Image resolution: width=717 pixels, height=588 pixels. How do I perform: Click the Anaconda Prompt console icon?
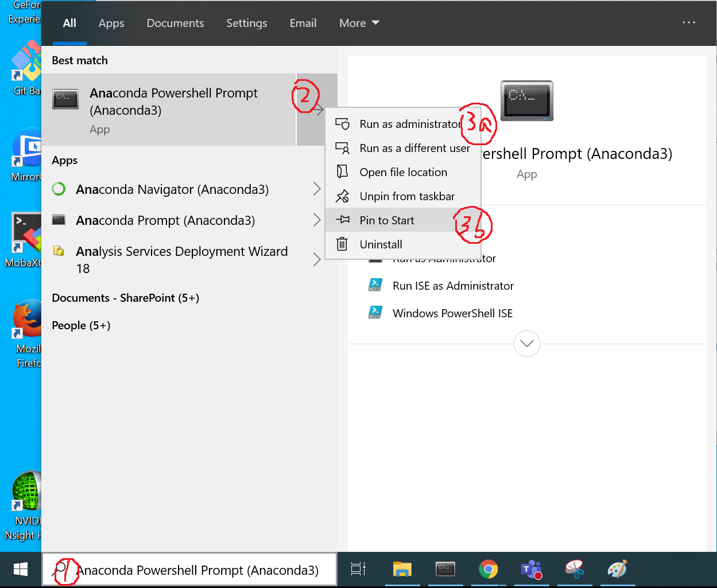tap(59, 220)
